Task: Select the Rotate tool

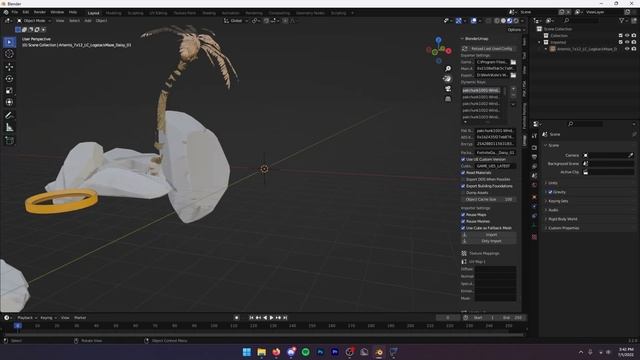Action: tap(9, 78)
